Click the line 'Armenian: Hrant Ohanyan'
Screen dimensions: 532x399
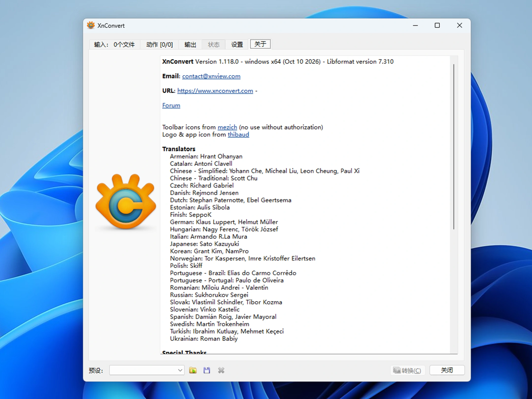(206, 156)
